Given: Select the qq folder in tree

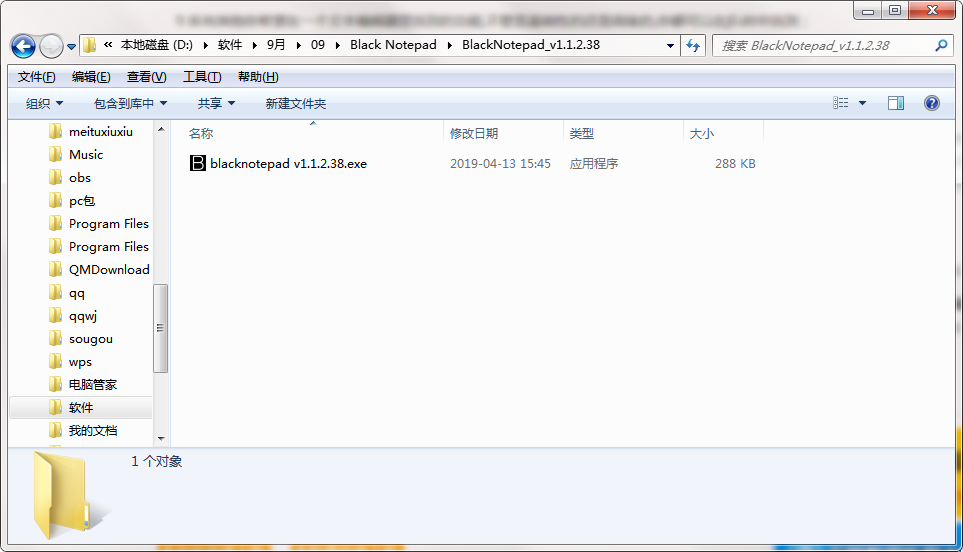Looking at the screenshot, I should [x=77, y=293].
